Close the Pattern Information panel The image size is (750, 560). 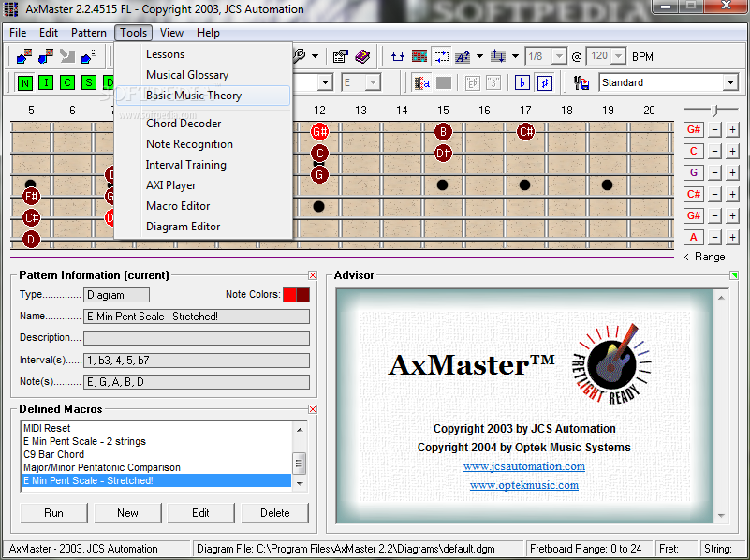(x=313, y=275)
